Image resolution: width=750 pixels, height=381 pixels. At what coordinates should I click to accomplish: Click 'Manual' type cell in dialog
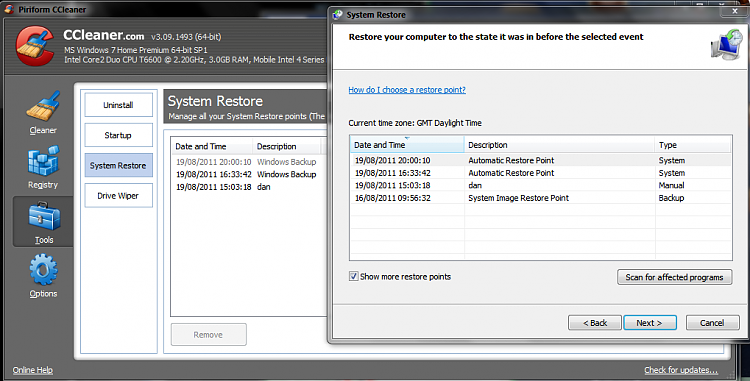(x=672, y=185)
